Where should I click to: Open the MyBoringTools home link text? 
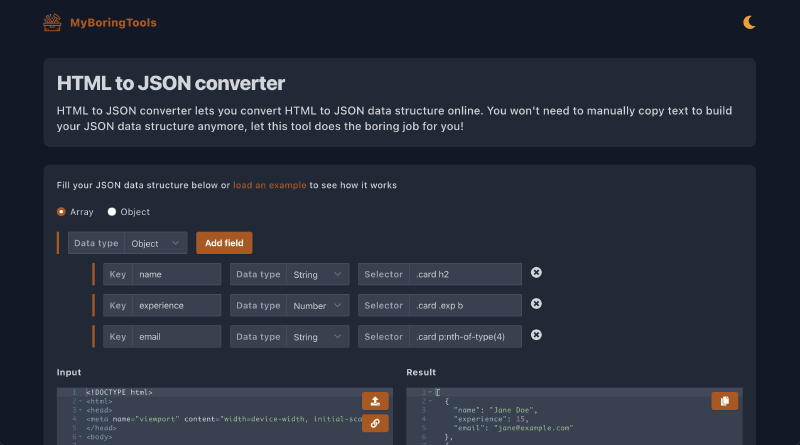click(x=113, y=22)
